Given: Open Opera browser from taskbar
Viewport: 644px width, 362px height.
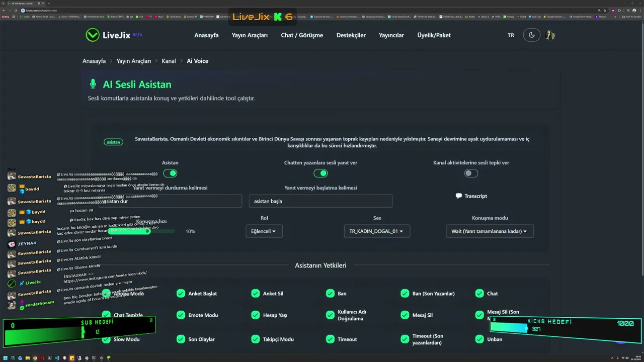Looking at the screenshot, I should click(42, 358).
